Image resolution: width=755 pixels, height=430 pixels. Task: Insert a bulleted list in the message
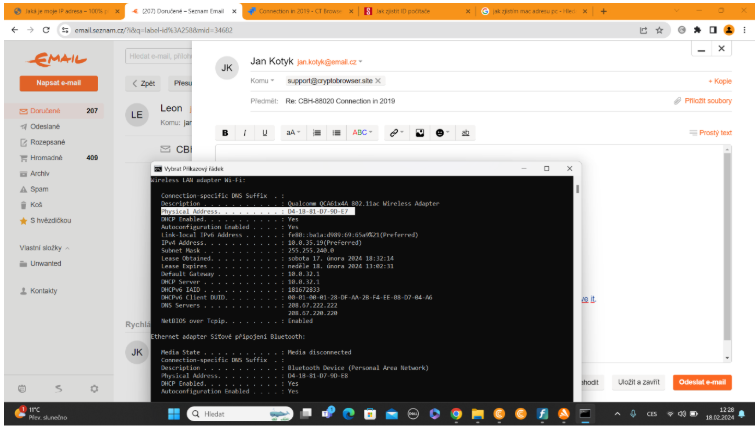tap(336, 133)
